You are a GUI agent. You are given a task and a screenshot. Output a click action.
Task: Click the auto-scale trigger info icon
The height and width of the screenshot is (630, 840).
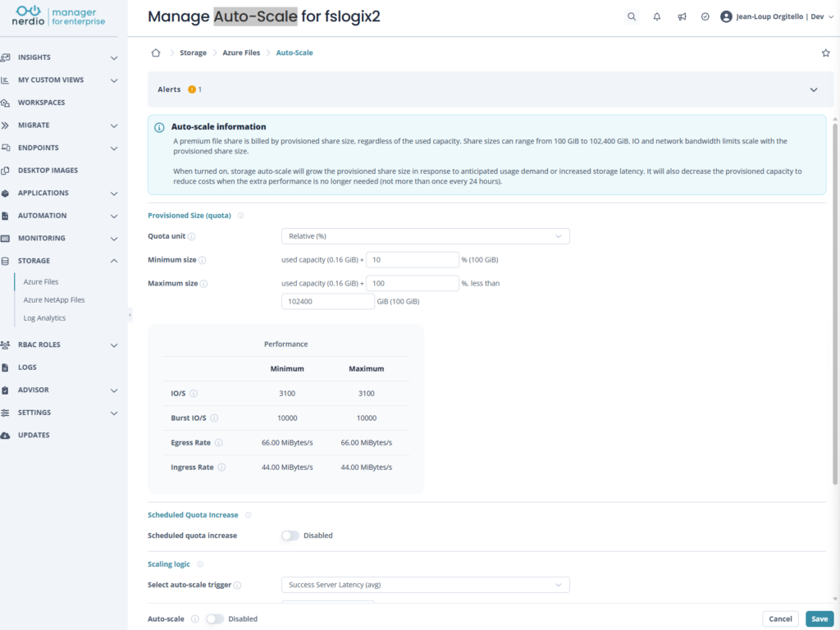pos(237,585)
